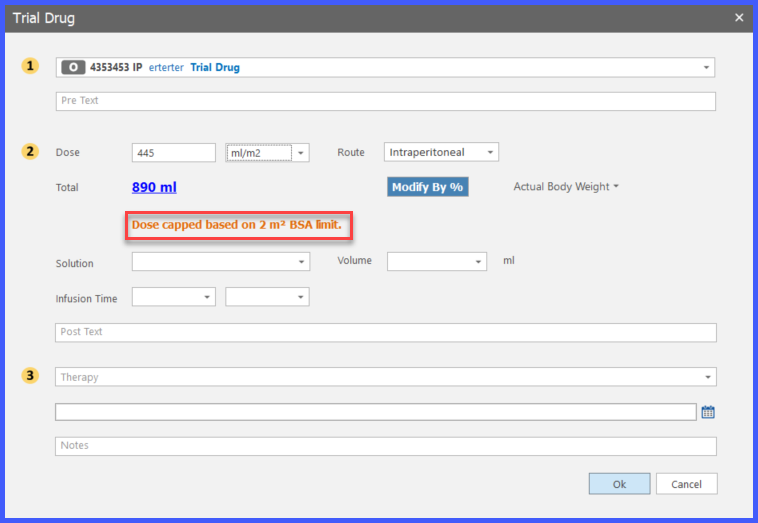Click the Cancel button
The height and width of the screenshot is (523, 758).
click(686, 484)
